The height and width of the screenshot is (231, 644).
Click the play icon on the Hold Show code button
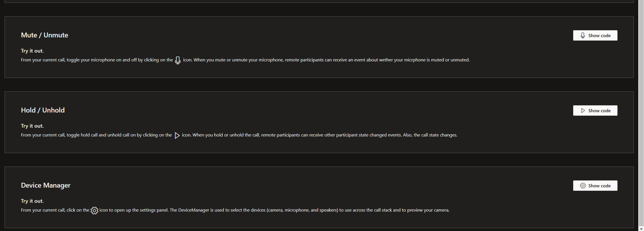583,111
